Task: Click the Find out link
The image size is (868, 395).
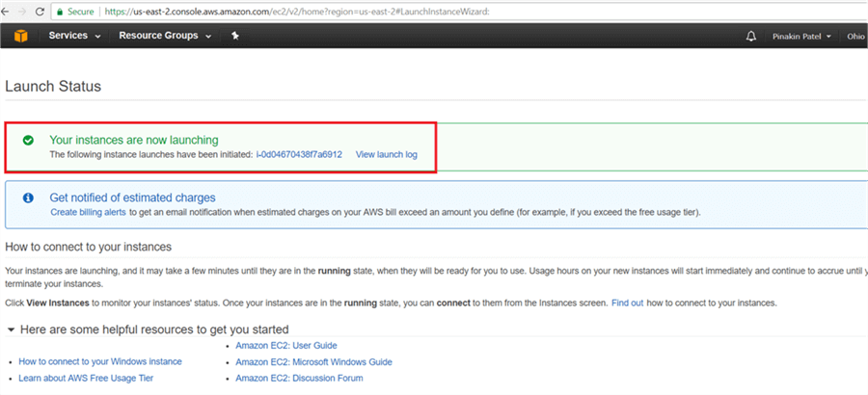Action: click(627, 303)
